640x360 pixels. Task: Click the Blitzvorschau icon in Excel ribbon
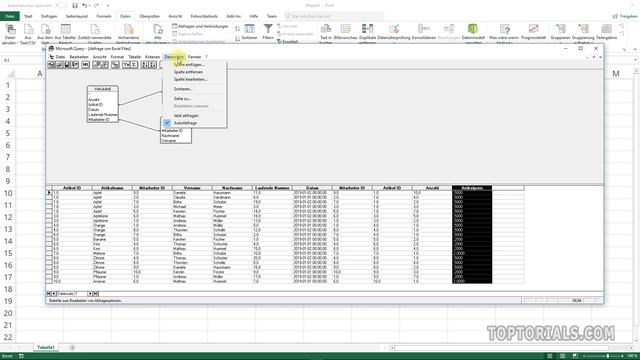[x=346, y=29]
